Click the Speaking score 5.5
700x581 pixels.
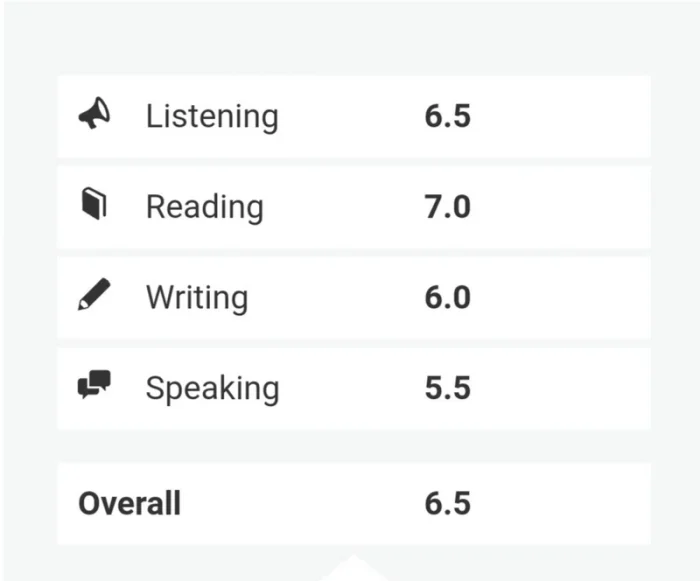pos(448,388)
